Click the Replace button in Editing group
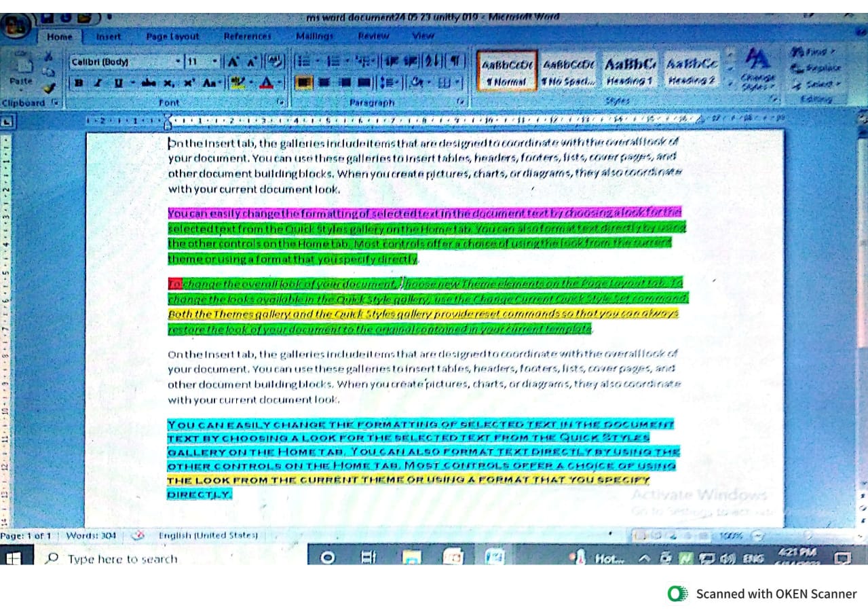 tap(815, 68)
